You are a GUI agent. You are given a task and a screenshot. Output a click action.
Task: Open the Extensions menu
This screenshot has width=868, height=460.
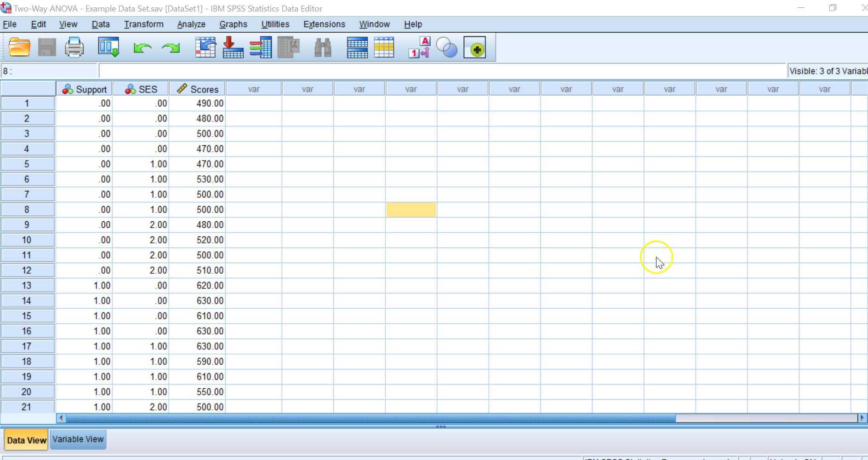point(324,24)
